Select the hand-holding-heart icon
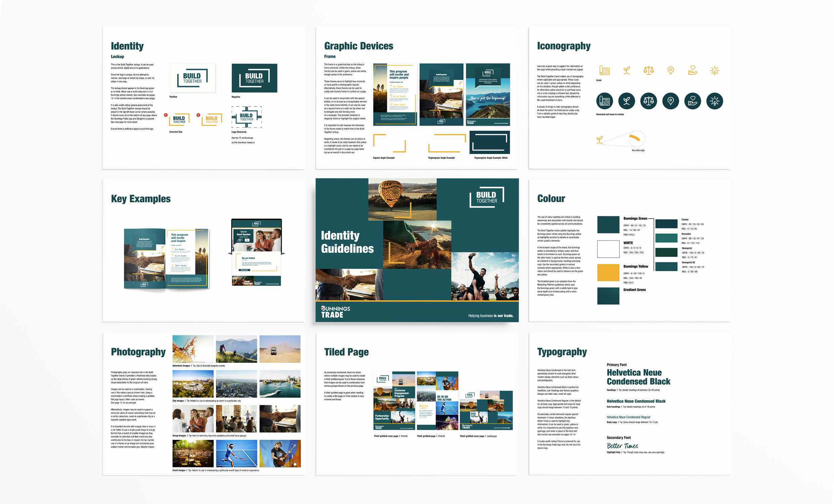Viewport: 834px width, 504px height. pos(693,71)
